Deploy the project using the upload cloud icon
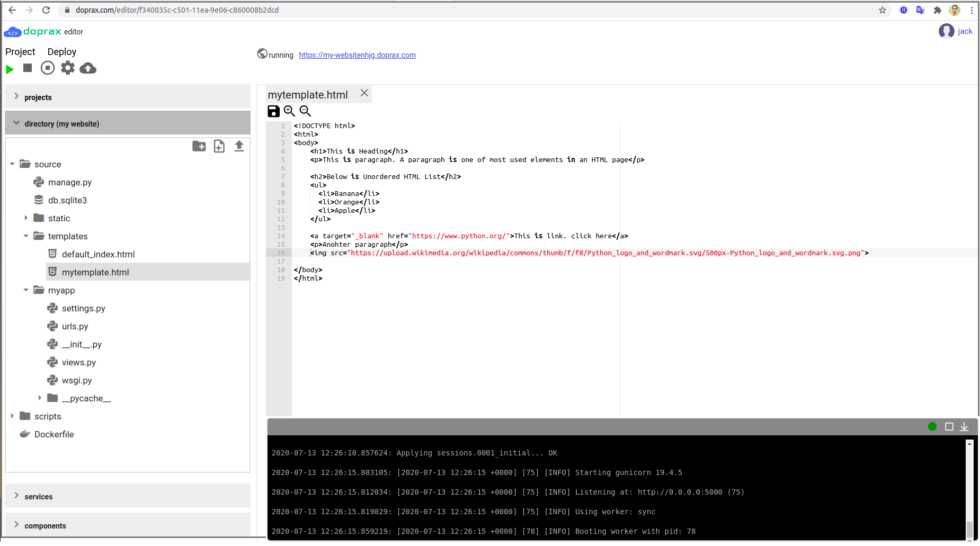 coord(88,68)
